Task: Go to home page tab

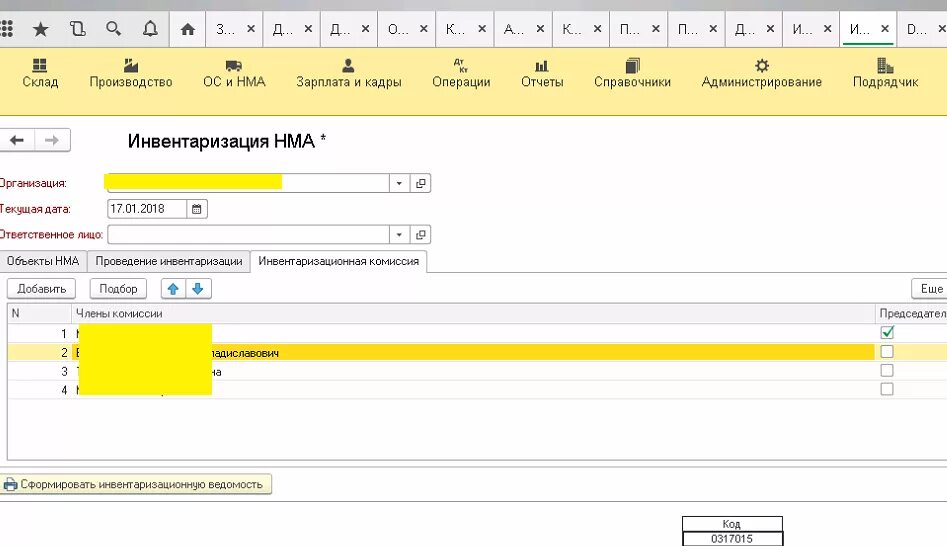Action: (x=188, y=29)
